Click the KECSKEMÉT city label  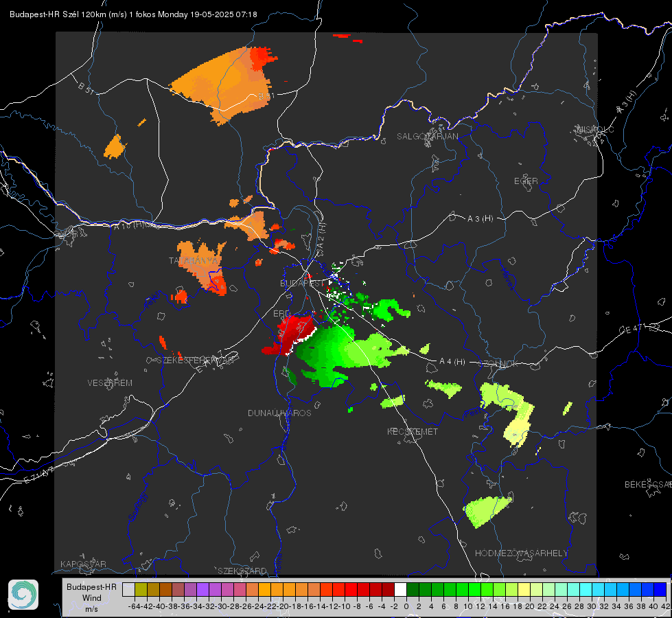coord(413,431)
